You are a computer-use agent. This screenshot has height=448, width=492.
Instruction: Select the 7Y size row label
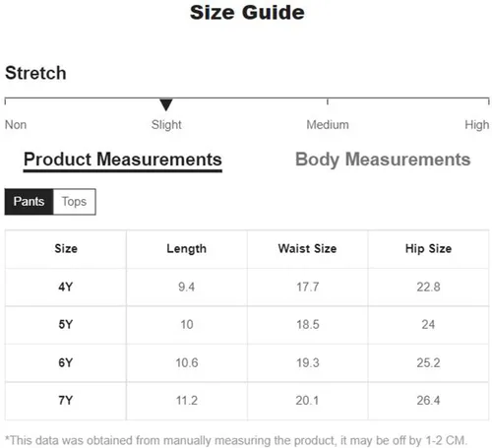(x=66, y=401)
